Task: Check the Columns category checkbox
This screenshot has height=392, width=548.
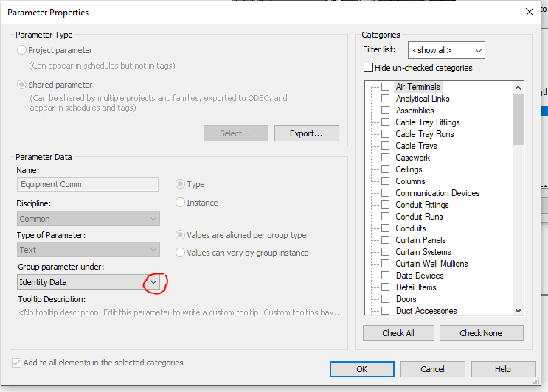Action: tap(385, 181)
